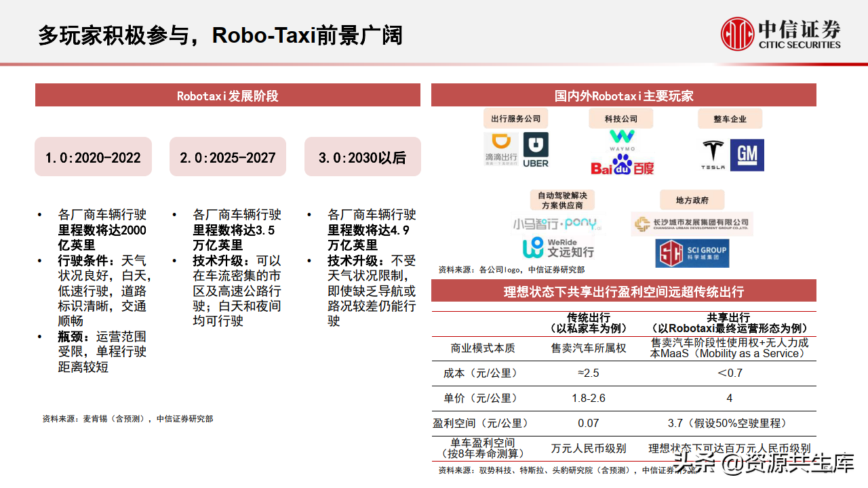Click the CITIC Securities logo
This screenshot has height=488, width=868.
coord(781,33)
